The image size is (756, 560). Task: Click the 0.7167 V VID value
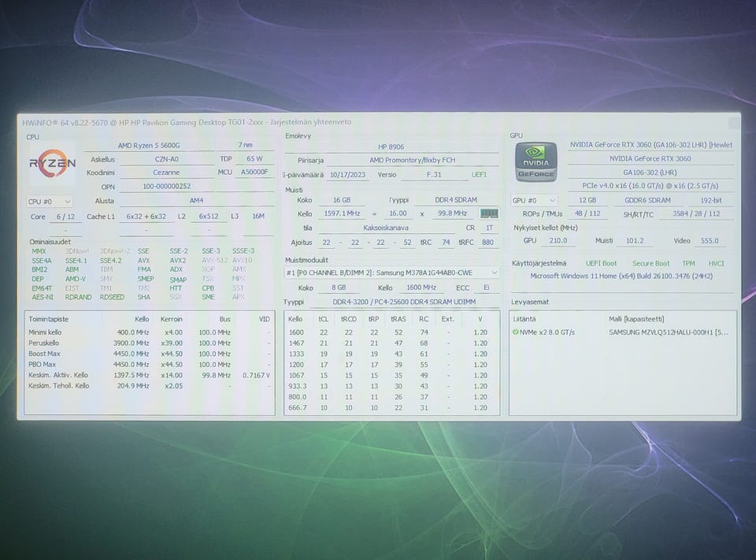tap(256, 375)
